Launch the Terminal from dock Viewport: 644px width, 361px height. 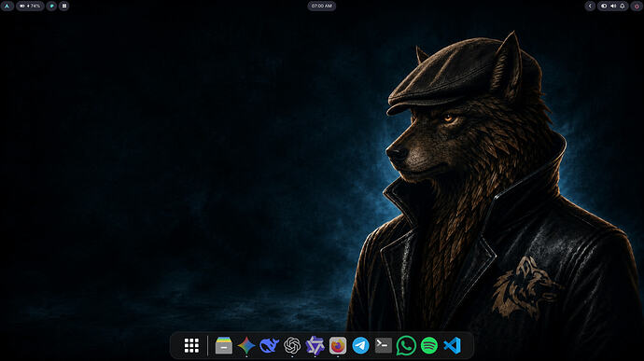coord(384,345)
